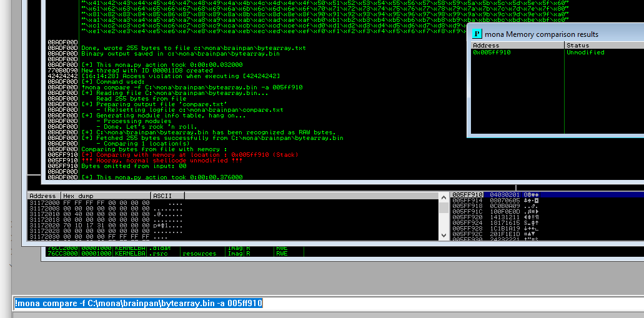Screen dimensions: 644x318
Task: Click the mona comparison window P icon
Action: [x=477, y=34]
